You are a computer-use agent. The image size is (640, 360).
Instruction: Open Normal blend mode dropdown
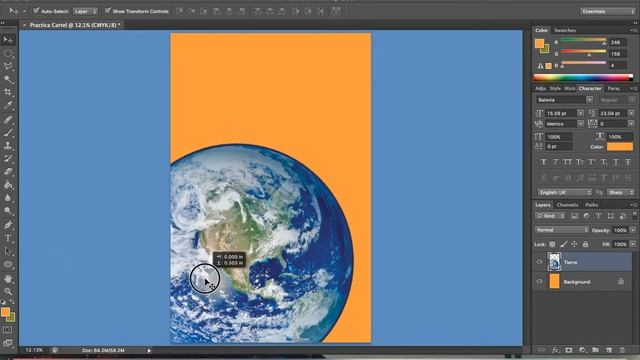tap(562, 230)
